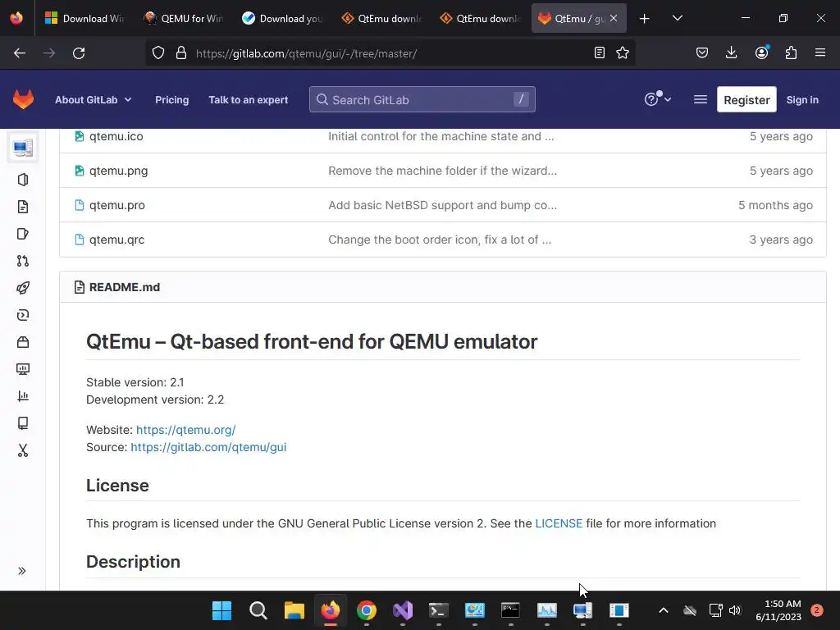
Task: Open the About GitLab dropdown
Action: tap(94, 99)
